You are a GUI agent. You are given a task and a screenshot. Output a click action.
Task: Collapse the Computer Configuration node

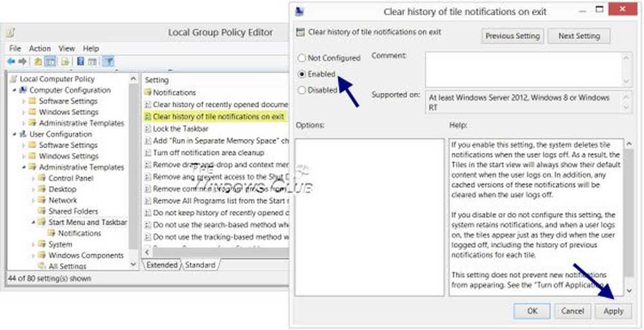click(x=14, y=90)
